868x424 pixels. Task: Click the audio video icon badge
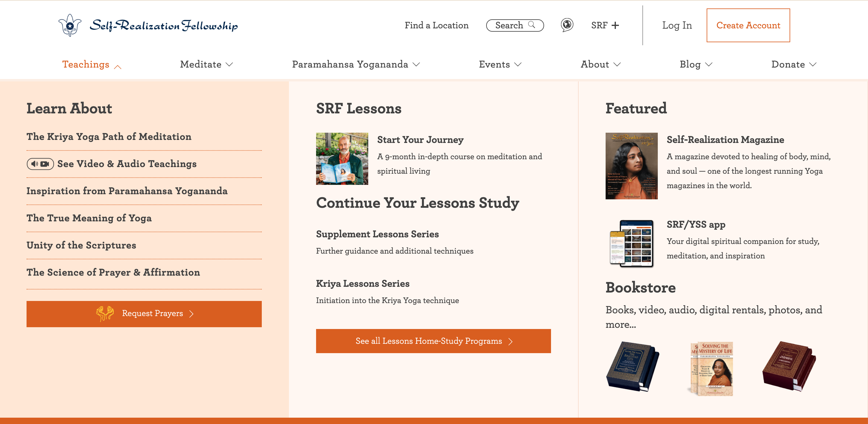point(40,164)
